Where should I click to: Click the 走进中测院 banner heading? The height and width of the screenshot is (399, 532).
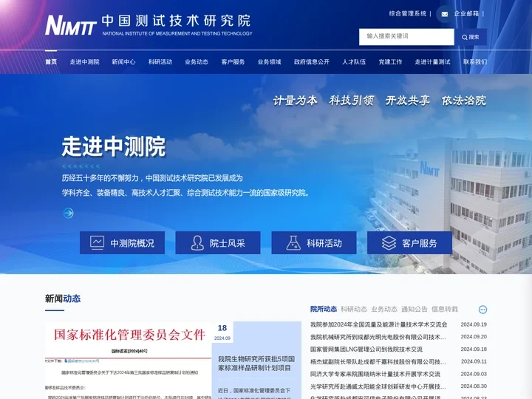click(x=114, y=146)
